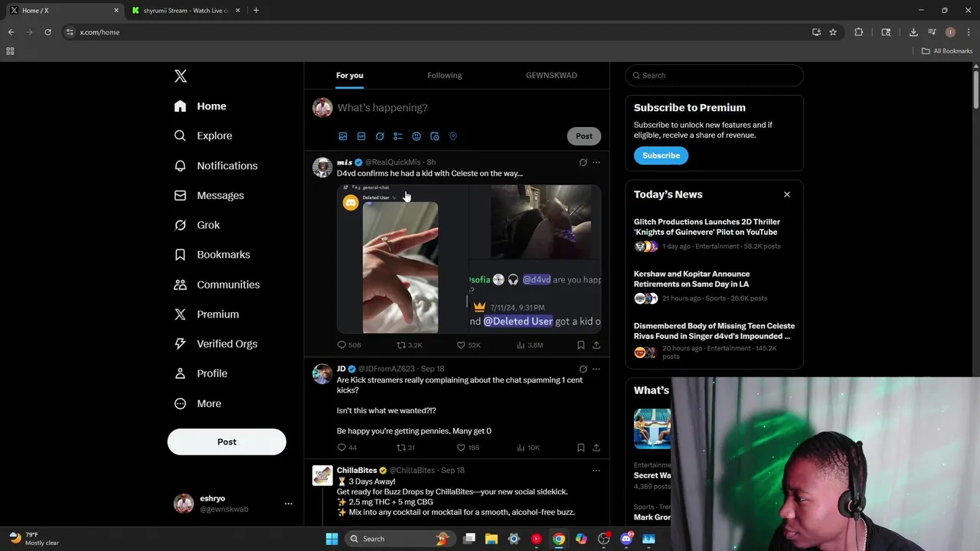Open emoji picker in the composer
This screenshot has height=551, width=980.
(x=416, y=136)
